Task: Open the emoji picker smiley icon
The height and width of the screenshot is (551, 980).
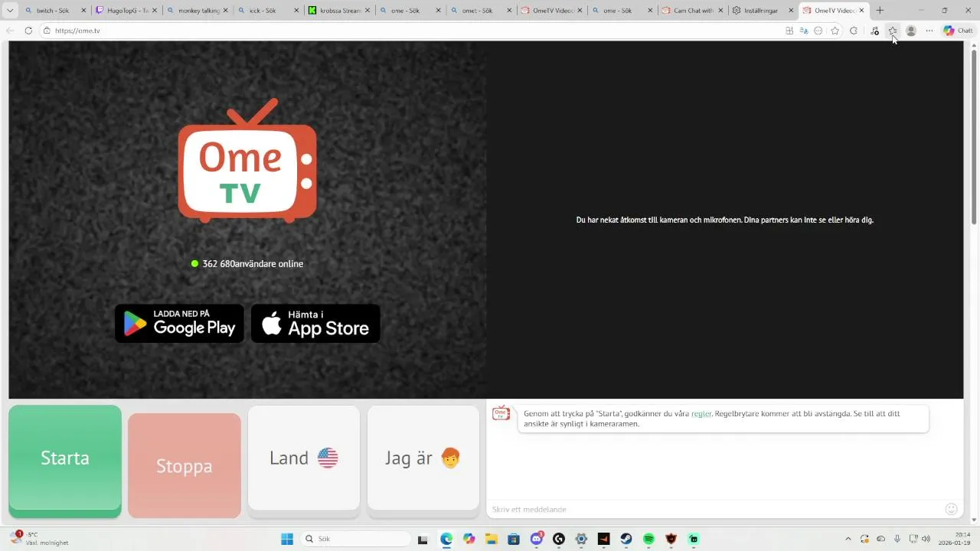Action: [952, 509]
